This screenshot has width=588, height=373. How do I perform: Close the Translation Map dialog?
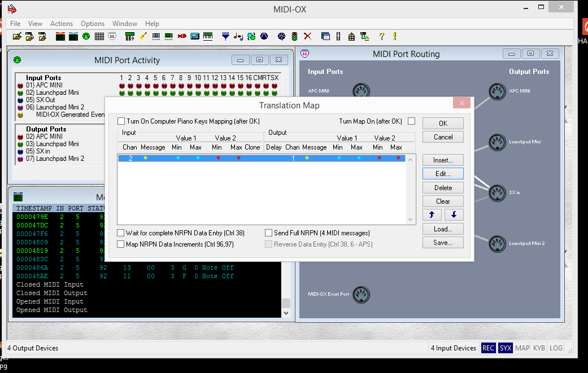pos(461,103)
